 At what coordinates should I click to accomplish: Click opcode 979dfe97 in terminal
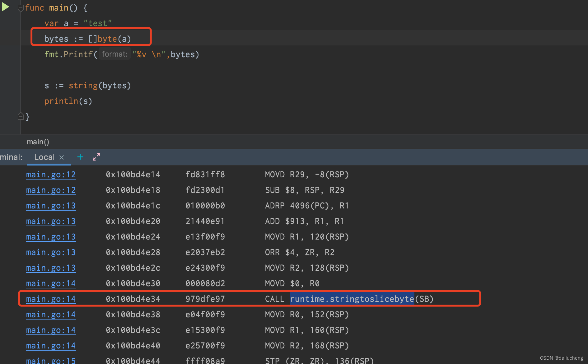(205, 299)
